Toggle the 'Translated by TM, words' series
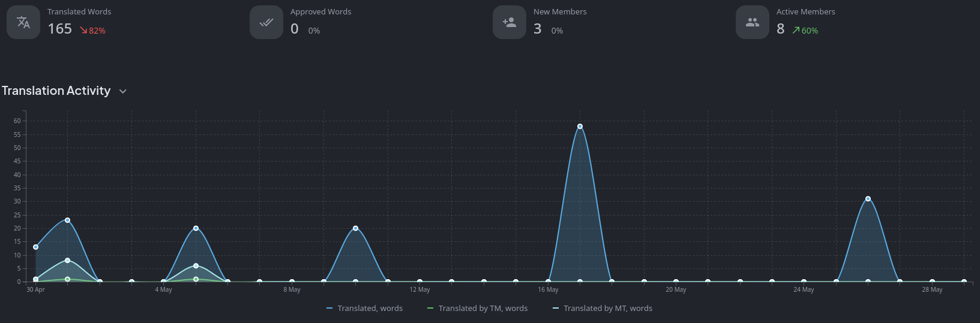980x323 pixels. coord(482,308)
